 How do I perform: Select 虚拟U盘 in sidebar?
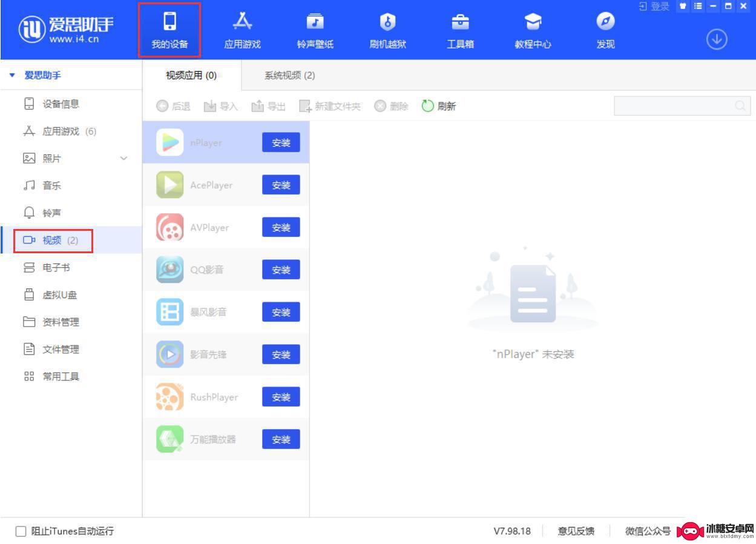(x=71, y=295)
